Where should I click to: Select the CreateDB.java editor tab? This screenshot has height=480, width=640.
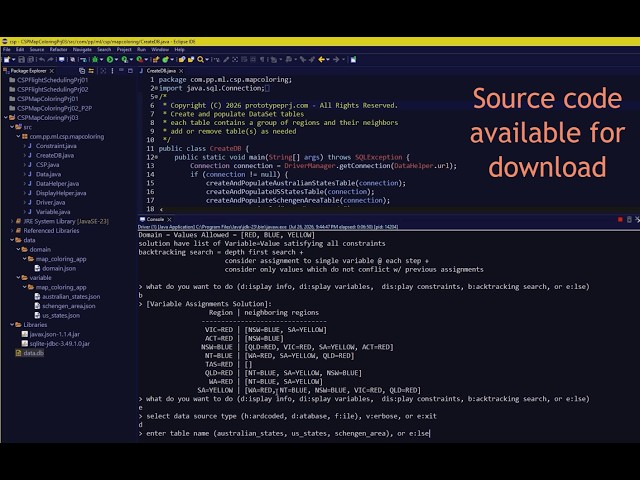161,71
